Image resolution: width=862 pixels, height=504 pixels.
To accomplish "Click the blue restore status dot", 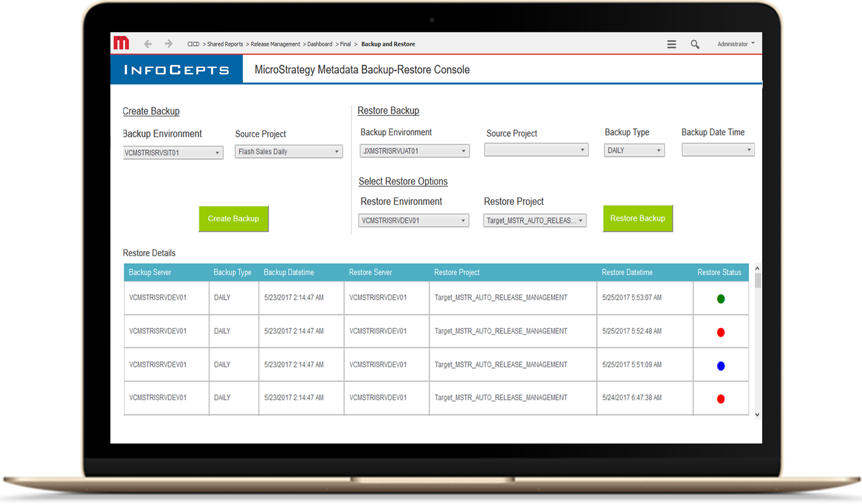I will [720, 366].
